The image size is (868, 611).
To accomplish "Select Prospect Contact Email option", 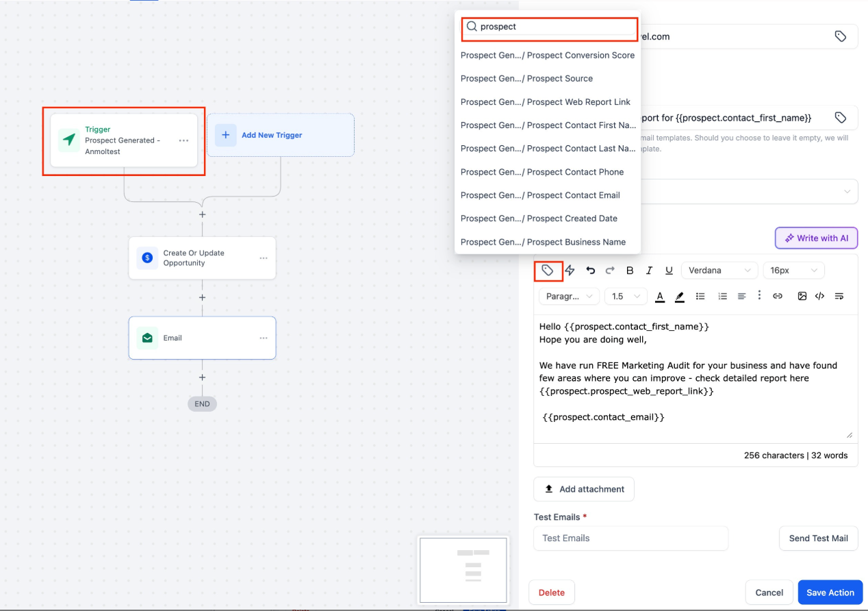I will tap(548, 195).
